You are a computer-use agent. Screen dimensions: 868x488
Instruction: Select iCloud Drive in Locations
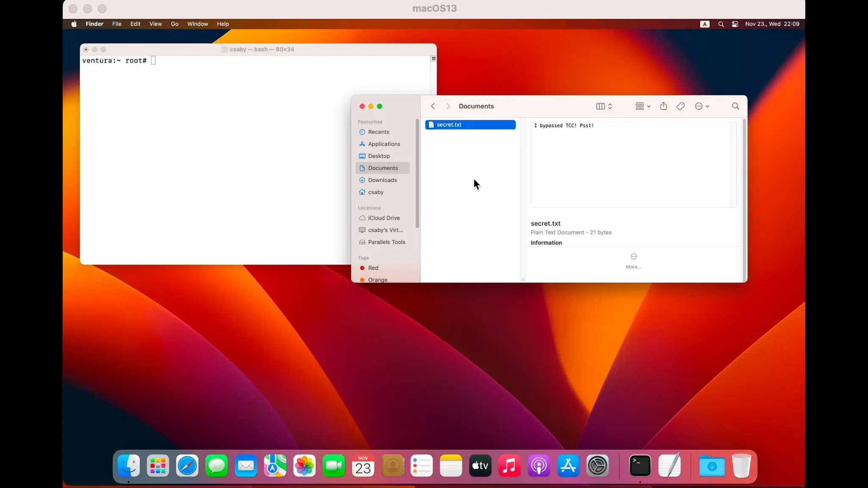click(x=383, y=218)
